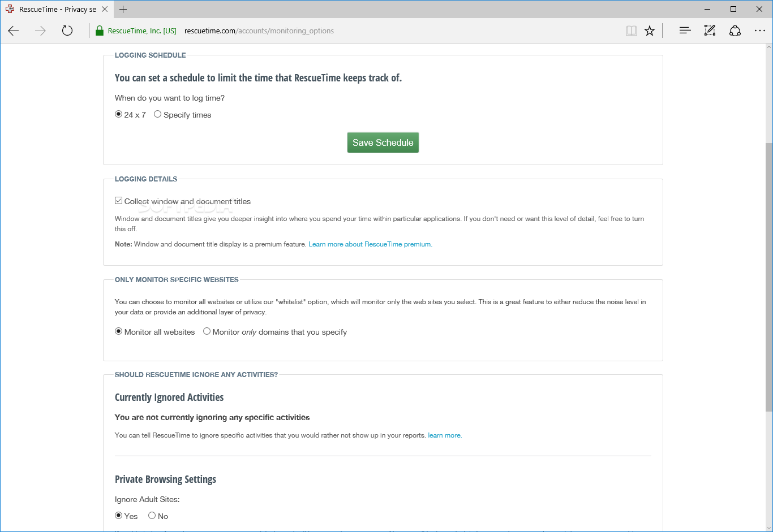Open Reading view book icon

[x=632, y=31]
